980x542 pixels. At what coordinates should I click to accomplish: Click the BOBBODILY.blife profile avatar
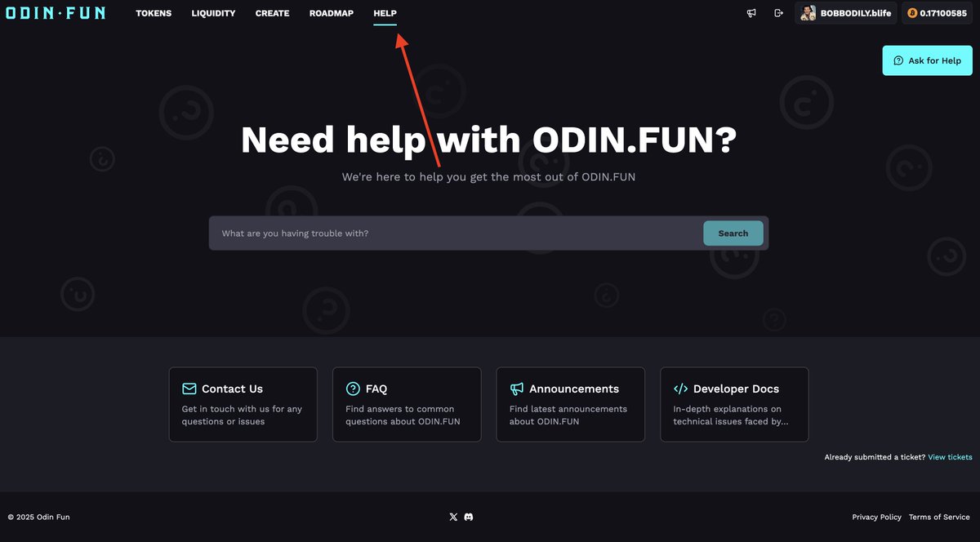(x=808, y=13)
